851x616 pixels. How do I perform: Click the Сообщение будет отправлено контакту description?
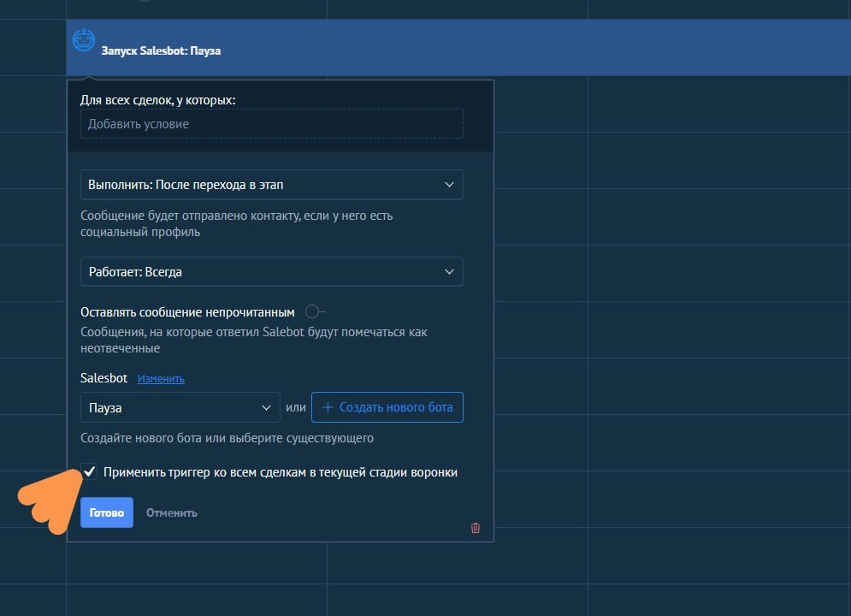pos(237,223)
